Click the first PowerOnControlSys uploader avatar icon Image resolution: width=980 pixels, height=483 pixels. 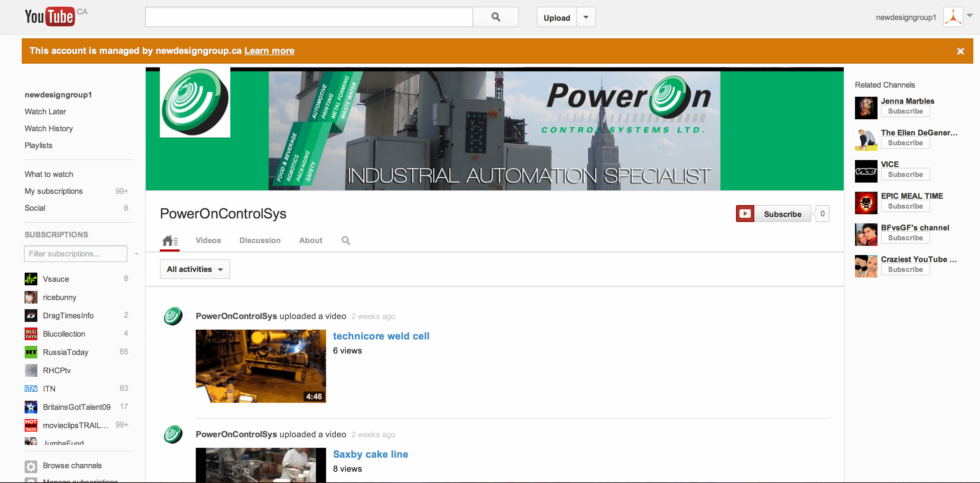point(173,316)
